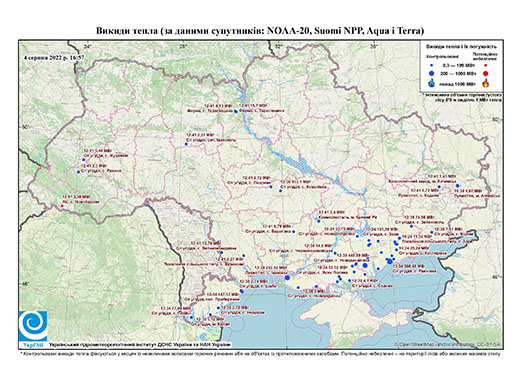This screenshot has width=520, height=368.
Task: Click the small blue legend dot
Action: click(x=432, y=65)
